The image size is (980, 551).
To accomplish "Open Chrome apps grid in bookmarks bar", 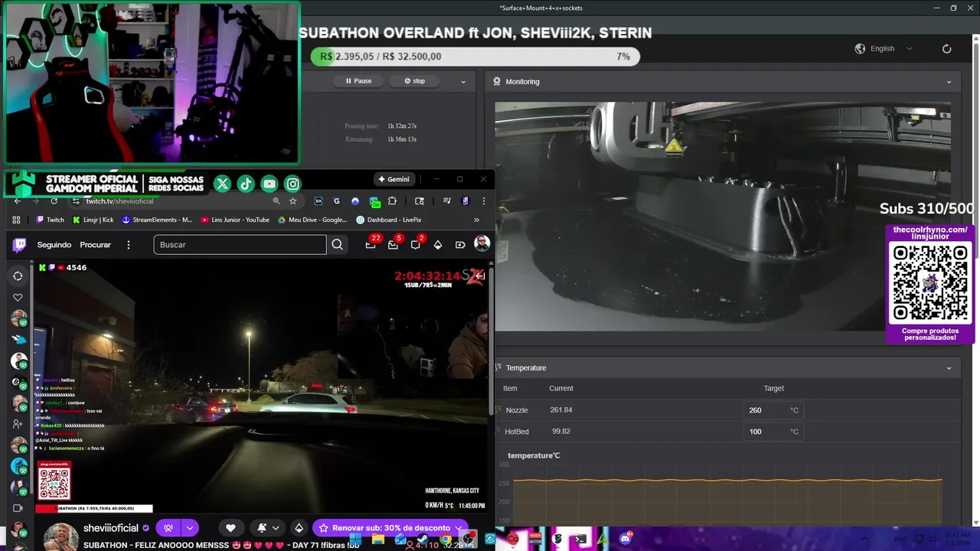I will coord(17,220).
